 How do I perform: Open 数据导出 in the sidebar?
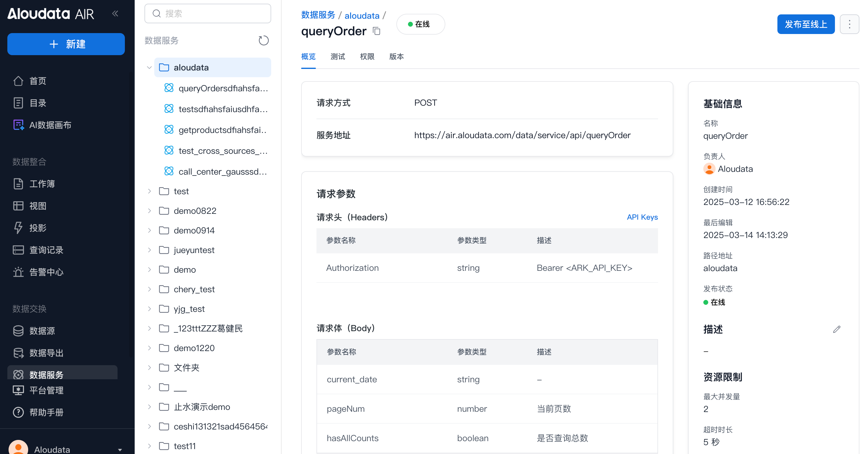coord(46,353)
